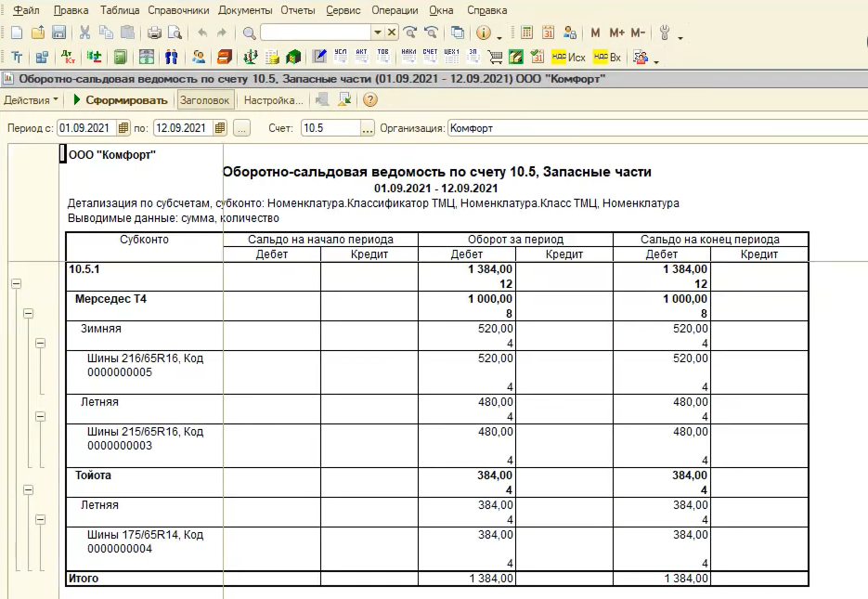
Task: Click the M- memory subtract button
Action: (638, 33)
